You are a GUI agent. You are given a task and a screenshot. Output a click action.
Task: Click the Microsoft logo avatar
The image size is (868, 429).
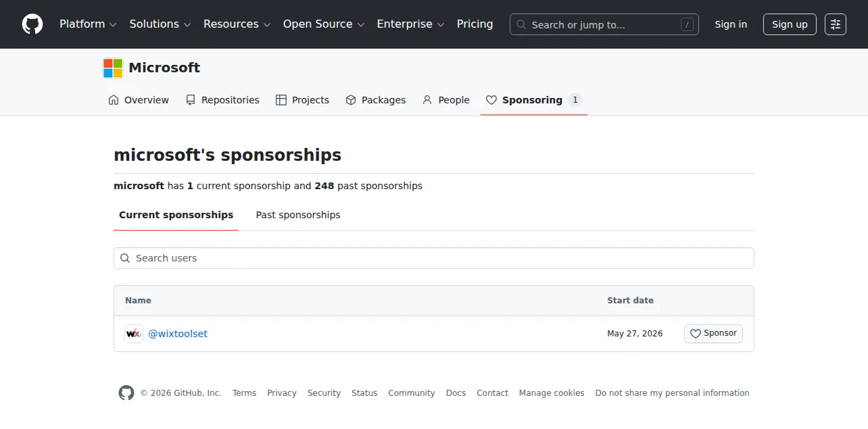[113, 68]
